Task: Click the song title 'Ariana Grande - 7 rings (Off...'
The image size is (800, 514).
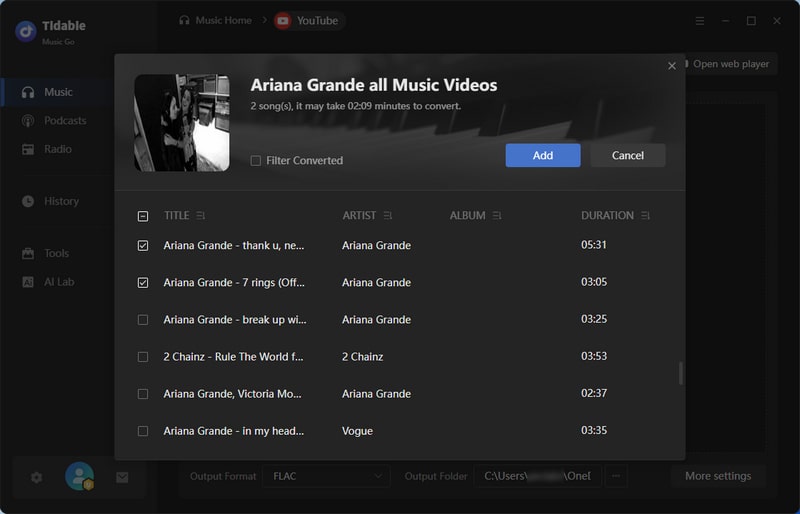Action: (234, 282)
